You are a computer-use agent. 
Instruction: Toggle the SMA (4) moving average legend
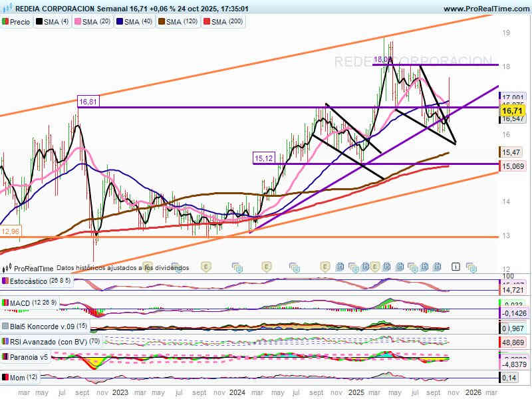52,22
